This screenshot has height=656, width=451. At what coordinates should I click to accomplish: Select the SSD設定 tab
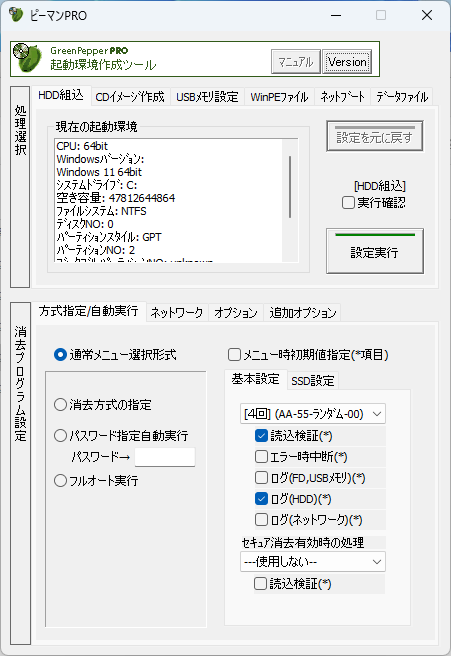[313, 381]
